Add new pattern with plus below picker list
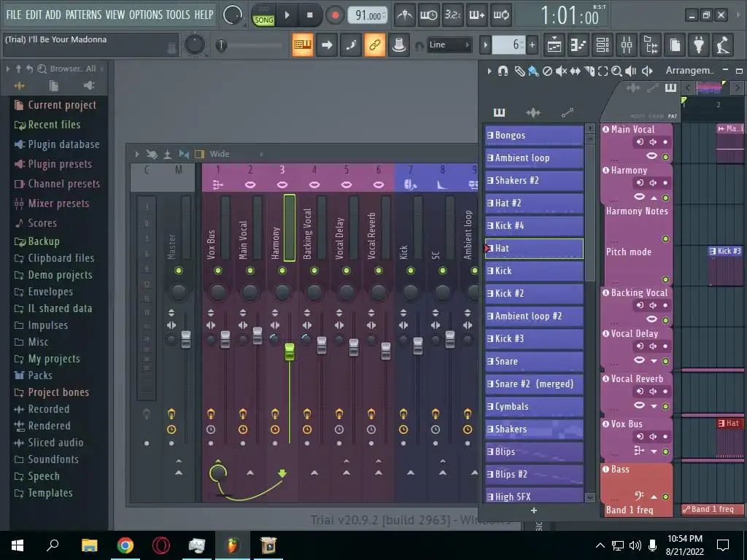Image resolution: width=747 pixels, height=560 pixels. [x=534, y=510]
